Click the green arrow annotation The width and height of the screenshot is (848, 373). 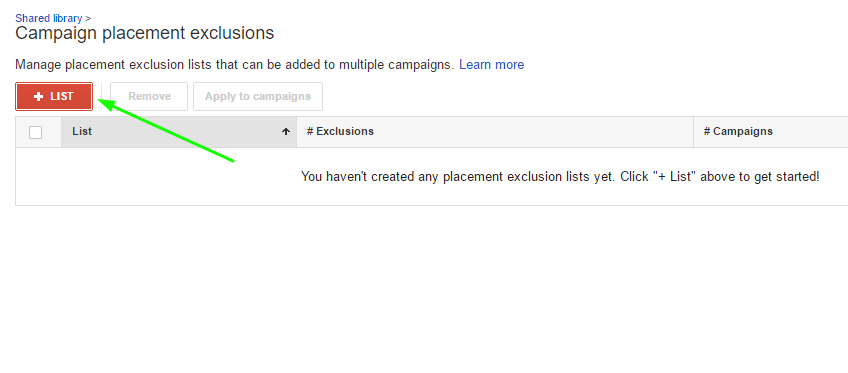165,130
